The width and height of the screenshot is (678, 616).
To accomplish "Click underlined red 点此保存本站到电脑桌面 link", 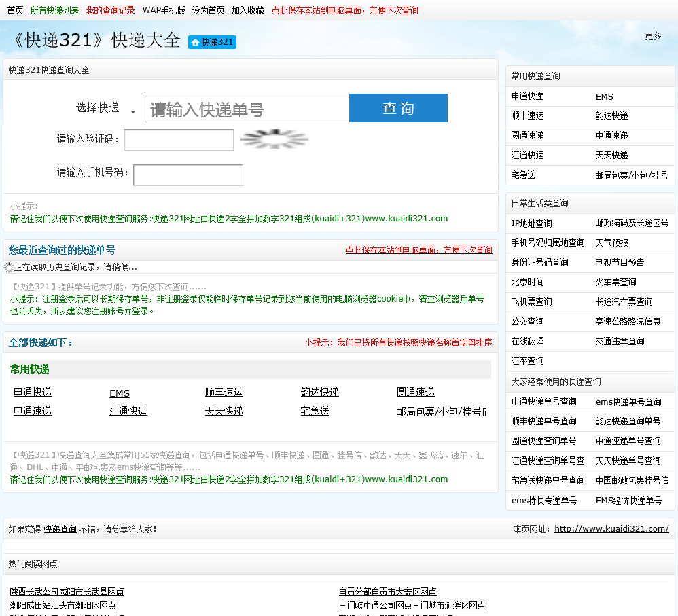I will pyautogui.click(x=419, y=250).
